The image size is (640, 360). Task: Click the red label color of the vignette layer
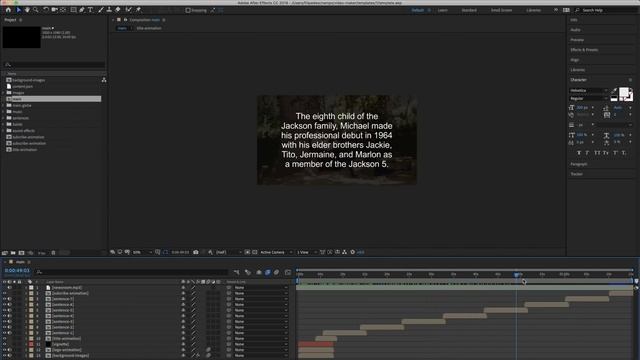[31, 344]
